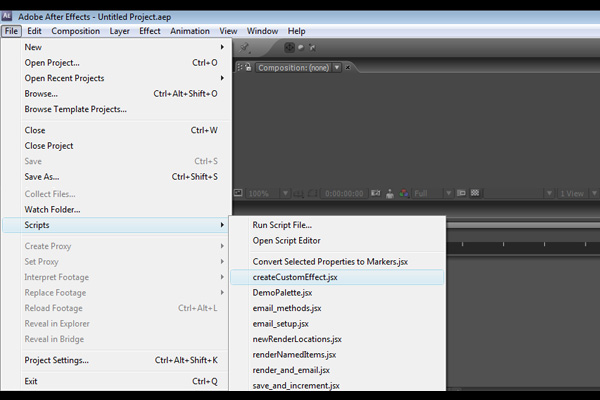
Task: Toggle the Composition viewer lock icon
Action: click(248, 67)
